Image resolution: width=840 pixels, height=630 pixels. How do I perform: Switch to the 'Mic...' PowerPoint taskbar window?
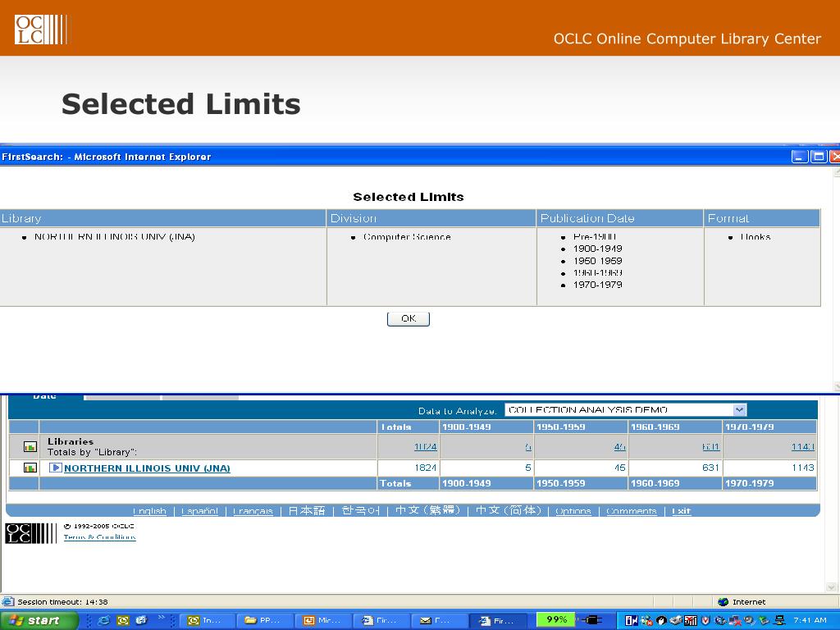pos(322,620)
